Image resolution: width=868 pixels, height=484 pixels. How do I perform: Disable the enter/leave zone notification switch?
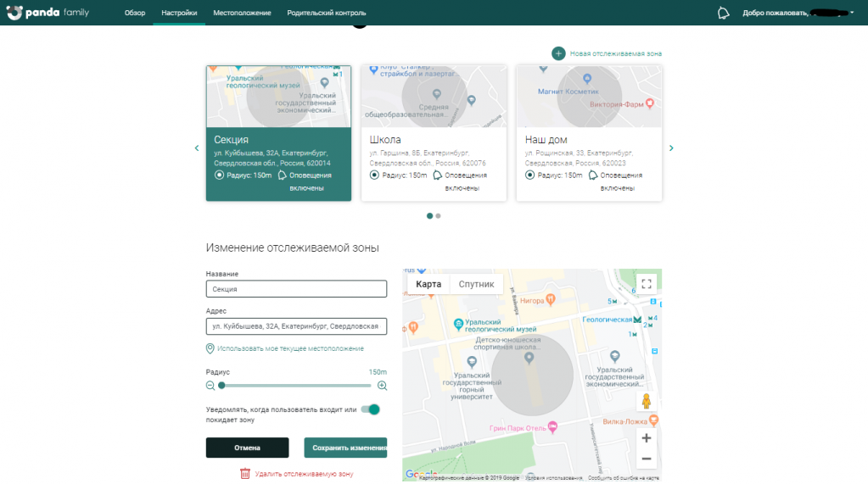coord(370,409)
